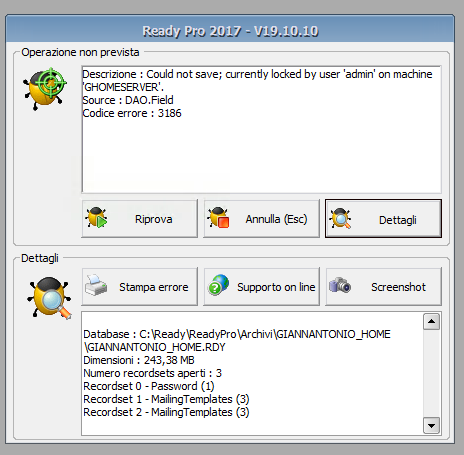The image size is (464, 455).
Task: Click the bug play icon on Riprova
Action: (96, 218)
